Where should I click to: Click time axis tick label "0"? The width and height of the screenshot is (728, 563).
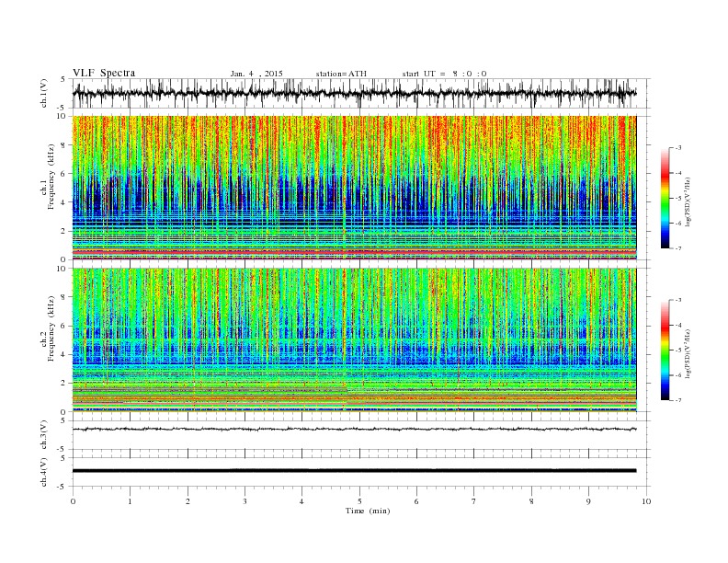[x=73, y=501]
